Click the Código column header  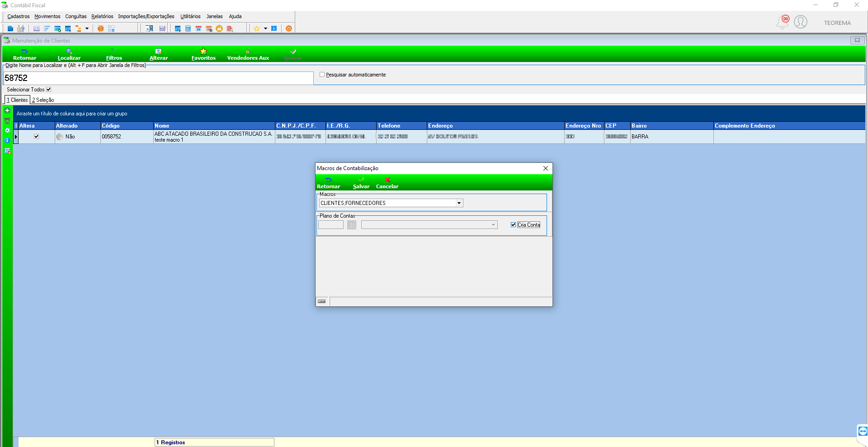coord(127,126)
